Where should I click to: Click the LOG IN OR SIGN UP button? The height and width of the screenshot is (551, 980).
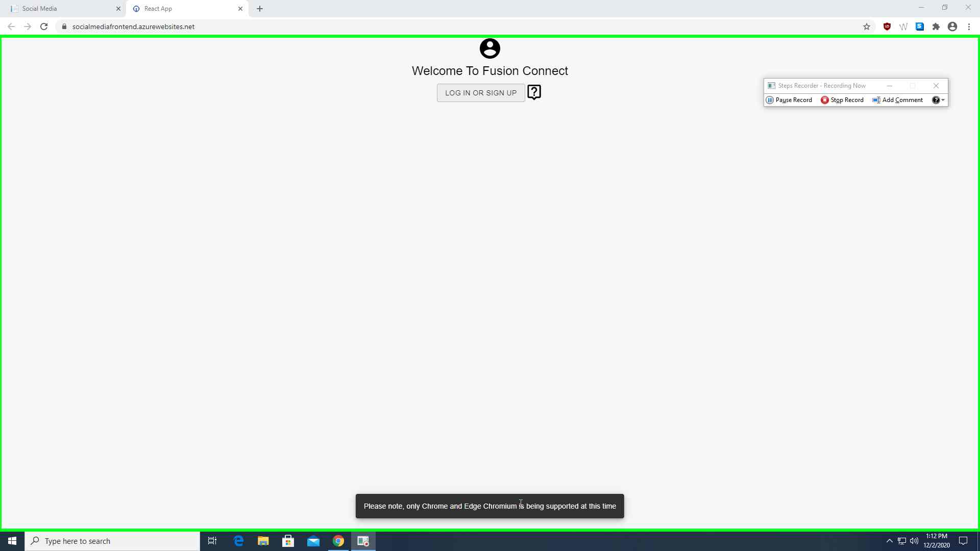coord(481,93)
